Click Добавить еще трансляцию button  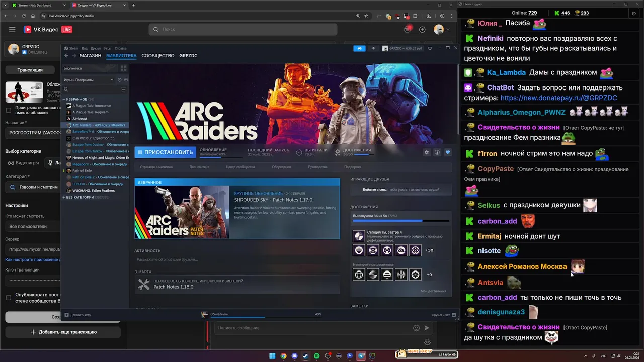[x=63, y=332]
